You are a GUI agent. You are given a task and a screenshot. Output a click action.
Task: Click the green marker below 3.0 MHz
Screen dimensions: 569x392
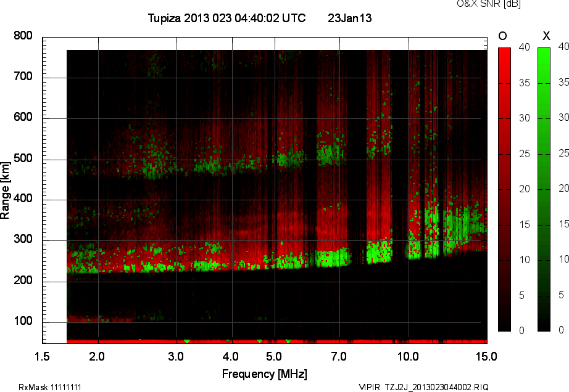(187, 341)
